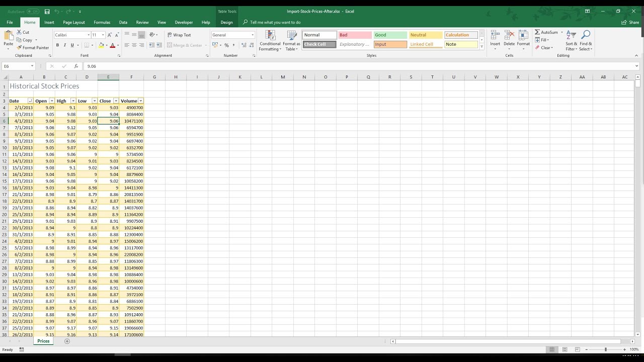Save the workbook from quick access toolbar
644x362 pixels.
click(47, 11)
